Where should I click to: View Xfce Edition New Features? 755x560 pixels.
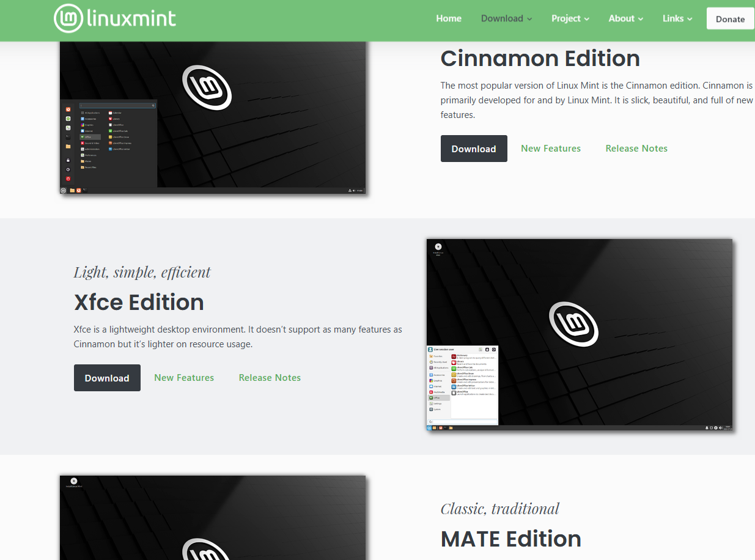point(184,378)
